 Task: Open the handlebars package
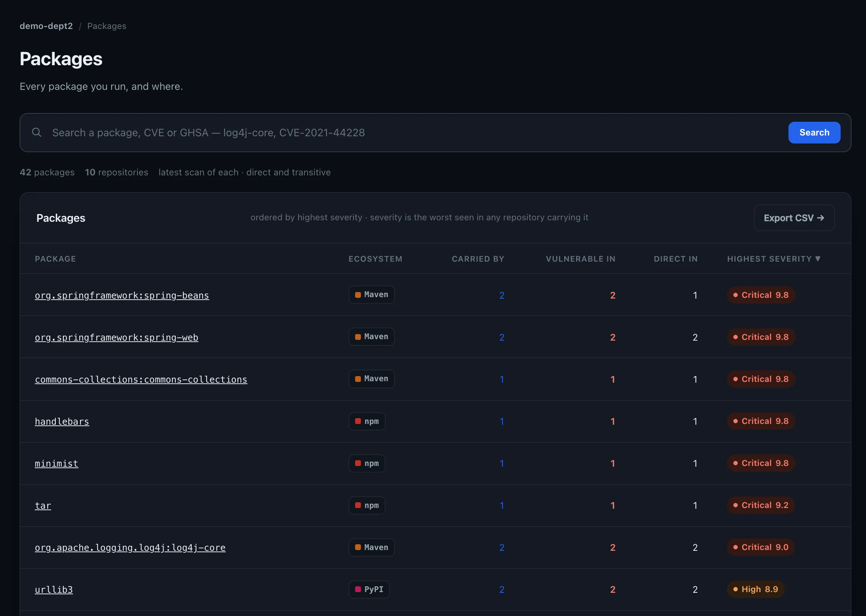(62, 421)
